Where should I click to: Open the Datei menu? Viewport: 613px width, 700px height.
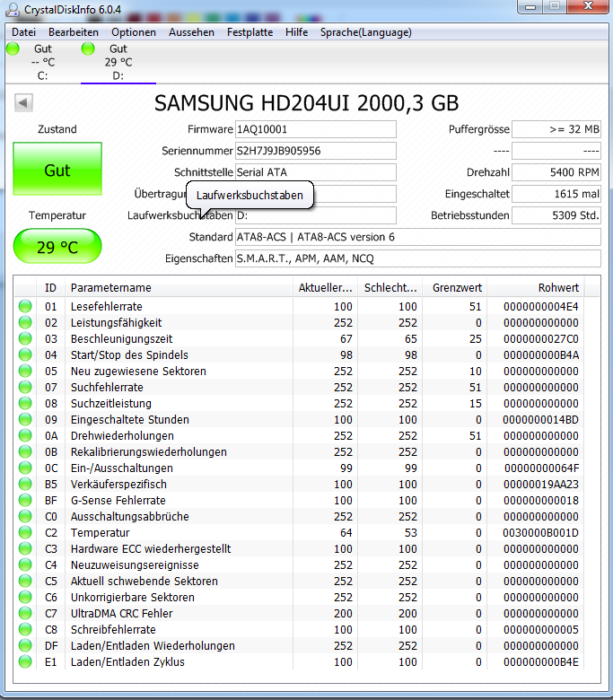coord(23,32)
